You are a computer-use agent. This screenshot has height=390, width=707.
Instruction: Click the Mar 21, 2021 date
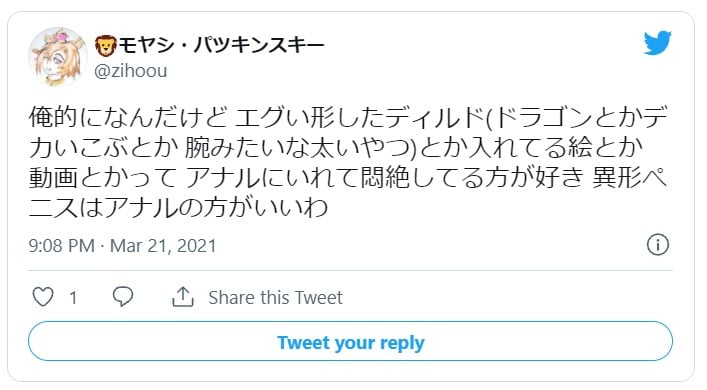(163, 246)
